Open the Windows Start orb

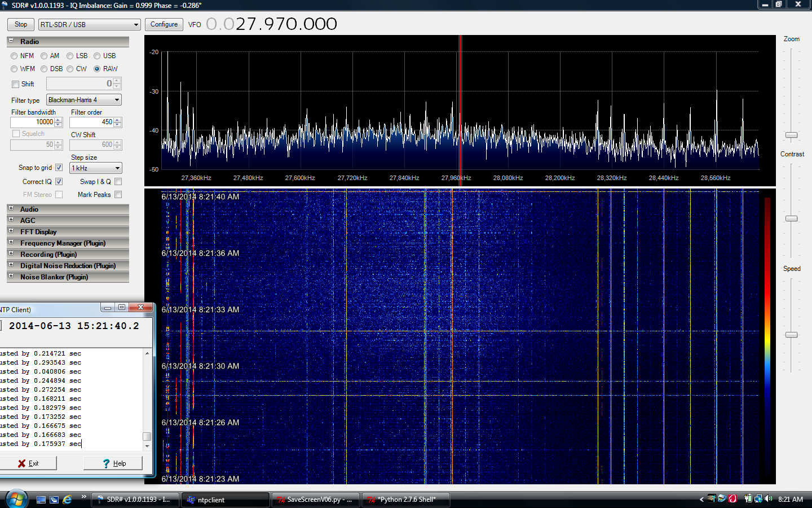pyautogui.click(x=17, y=499)
